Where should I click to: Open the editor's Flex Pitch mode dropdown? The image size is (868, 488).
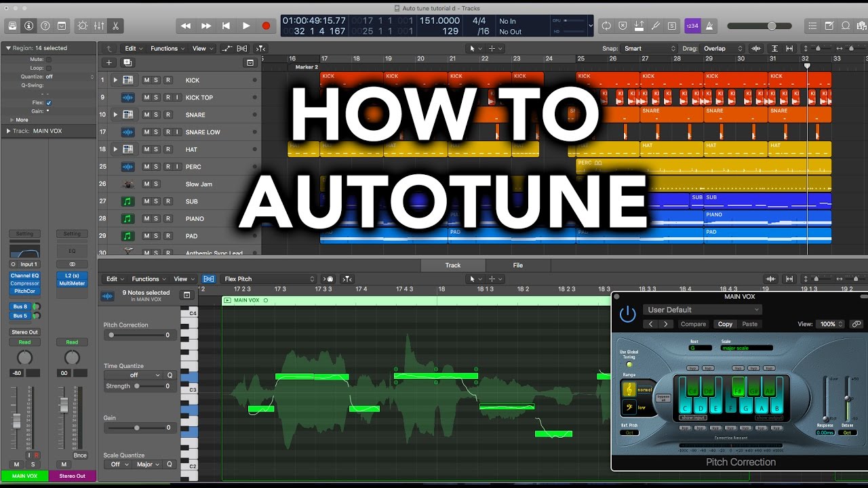coord(269,279)
